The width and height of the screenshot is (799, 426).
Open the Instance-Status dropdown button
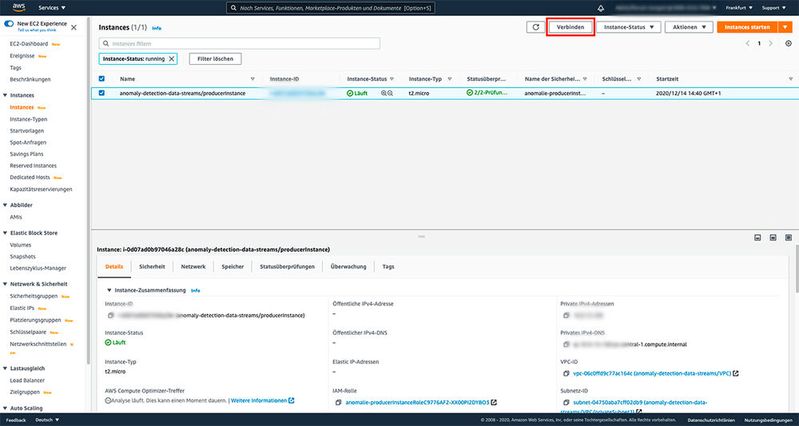tap(629, 27)
